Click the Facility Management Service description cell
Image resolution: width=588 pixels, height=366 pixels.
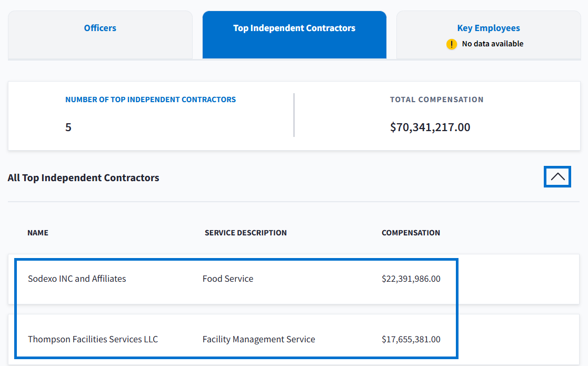click(x=258, y=340)
